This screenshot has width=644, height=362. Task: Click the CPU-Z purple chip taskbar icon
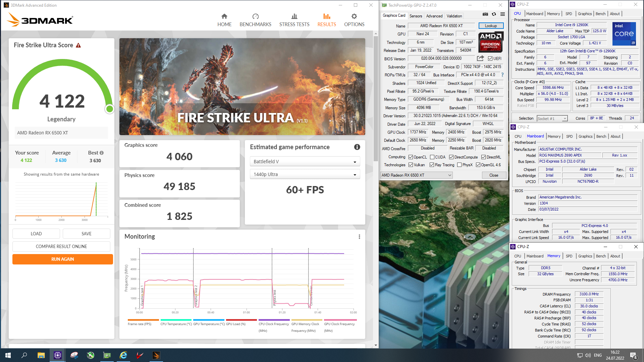click(58, 355)
